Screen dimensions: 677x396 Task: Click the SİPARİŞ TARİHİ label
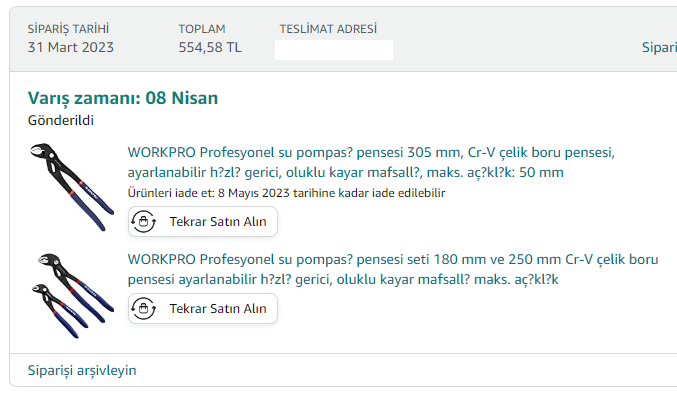coord(68,29)
